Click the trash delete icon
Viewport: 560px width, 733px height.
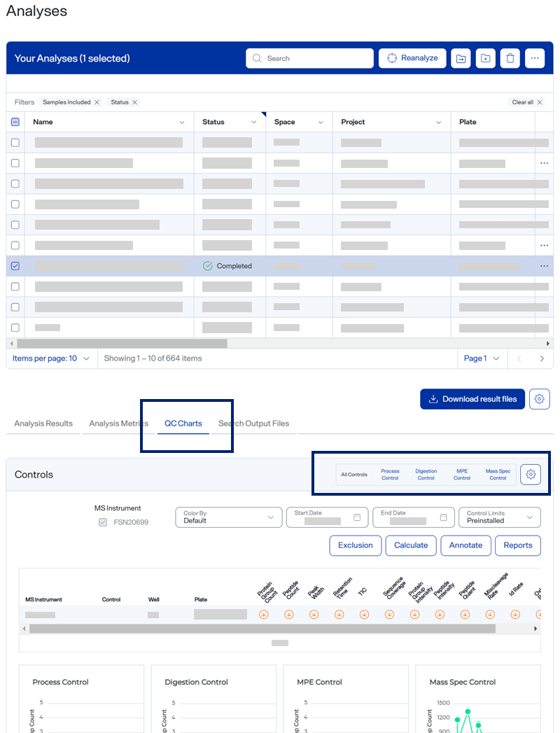pyautogui.click(x=510, y=59)
